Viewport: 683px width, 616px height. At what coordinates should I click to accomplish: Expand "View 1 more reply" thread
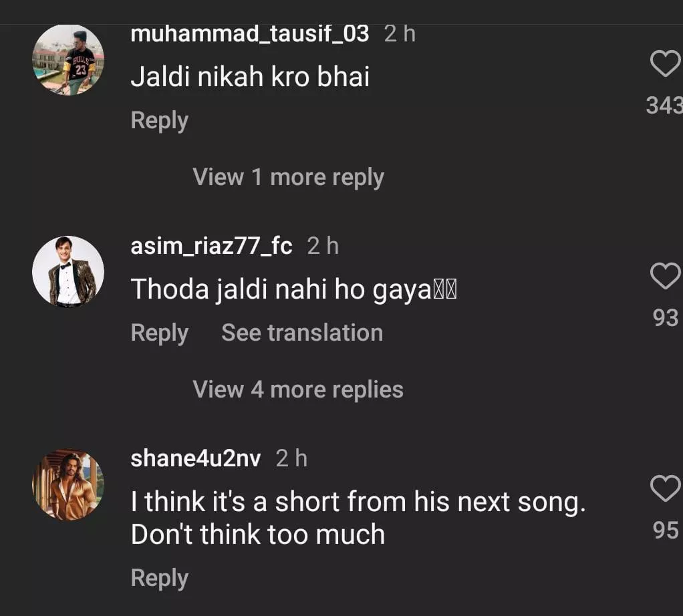tap(288, 177)
